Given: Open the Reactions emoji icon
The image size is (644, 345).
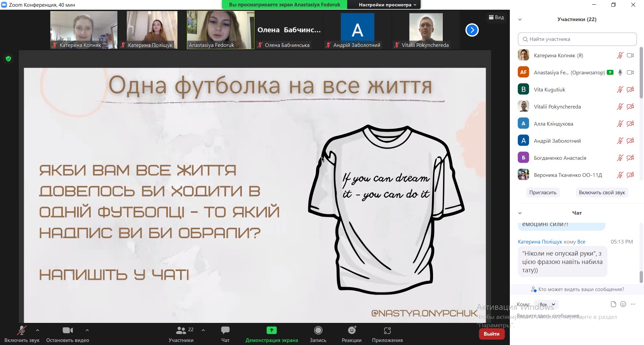Looking at the screenshot, I should pos(352,331).
